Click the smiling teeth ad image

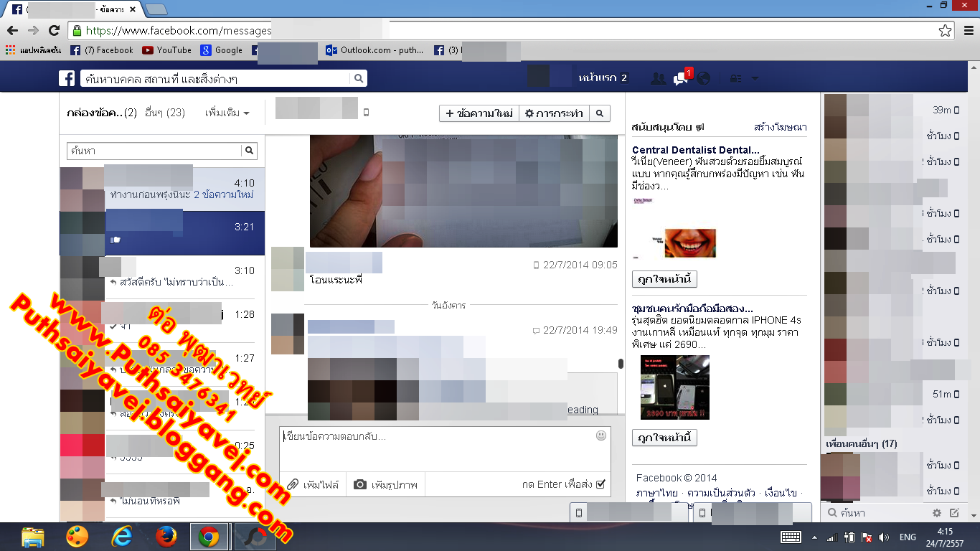pos(690,243)
